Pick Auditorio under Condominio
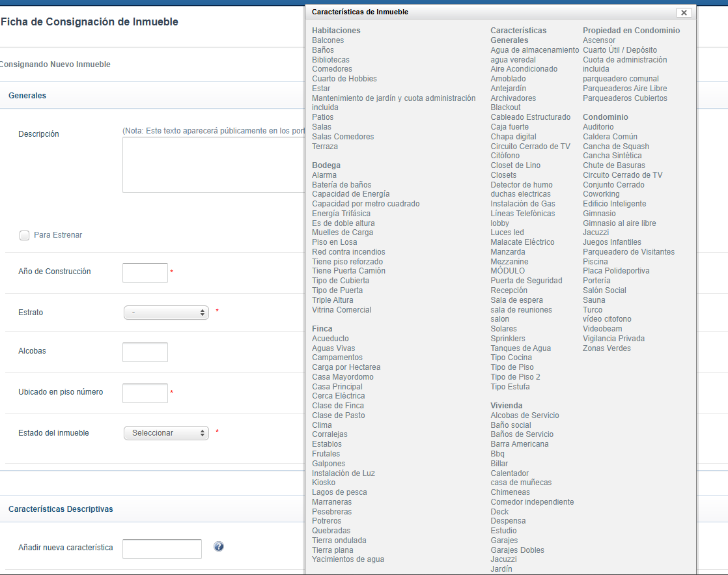Screen dimensions: 728x575 (598, 127)
